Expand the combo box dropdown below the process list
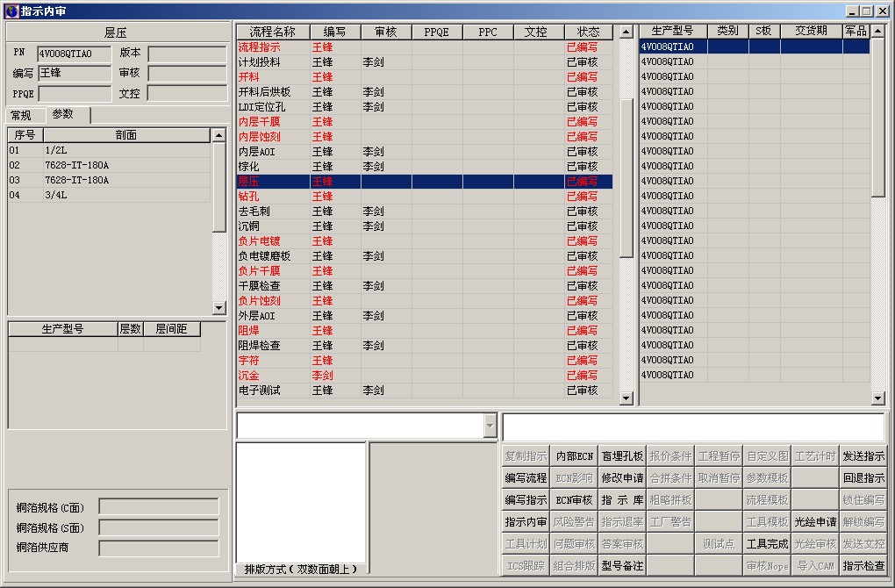The width and height of the screenshot is (895, 588). [490, 426]
